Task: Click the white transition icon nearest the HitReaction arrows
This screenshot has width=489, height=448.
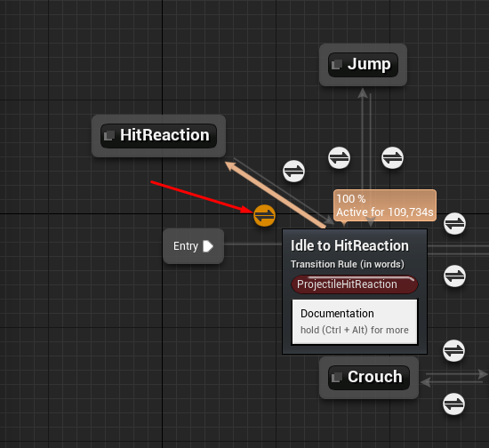Action: 293,172
